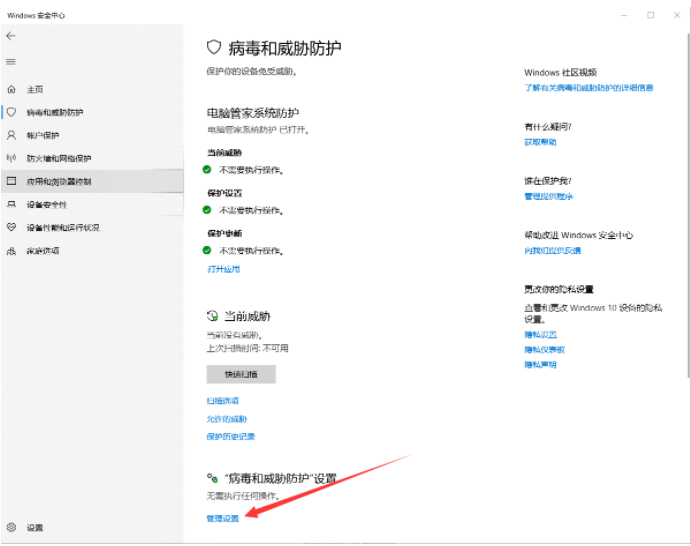Click the 管理提供程序 link
Screen dimensions: 691x546
[548, 196]
